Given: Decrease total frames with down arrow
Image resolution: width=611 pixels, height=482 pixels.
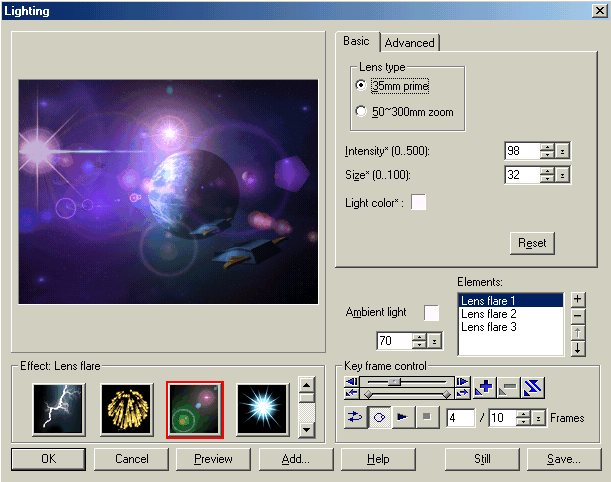Looking at the screenshot, I should pyautogui.click(x=523, y=422).
